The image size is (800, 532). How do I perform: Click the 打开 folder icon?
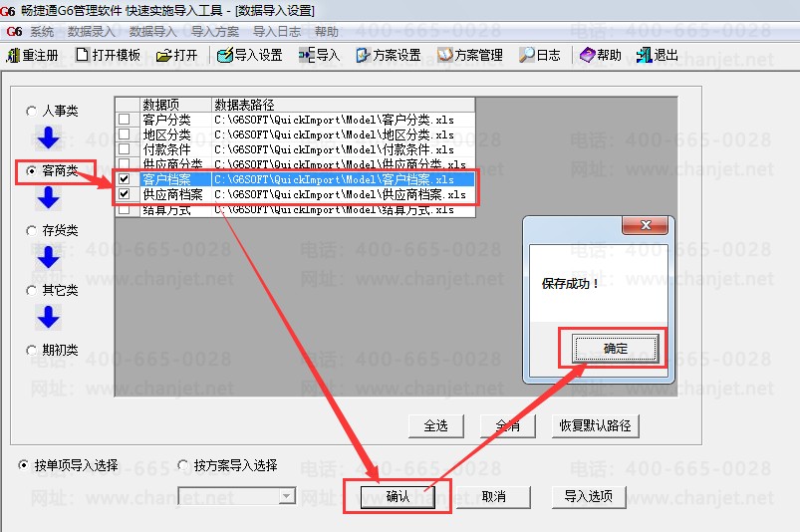pos(163,55)
